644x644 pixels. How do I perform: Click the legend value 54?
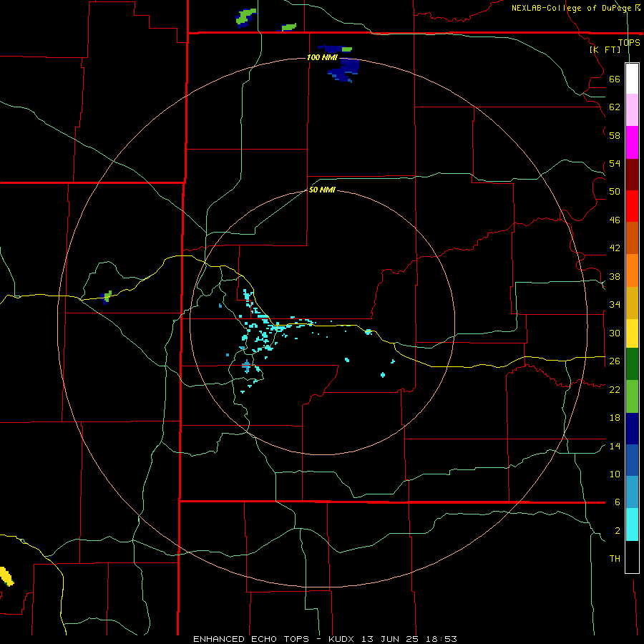point(615,163)
